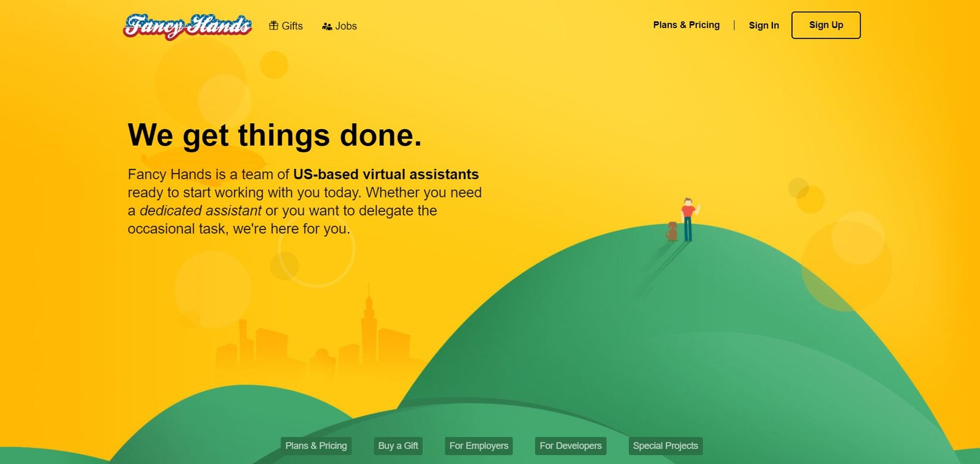The image size is (980, 464).
Task: Click the "US-based virtual assistants" bold text
Action: [x=386, y=174]
